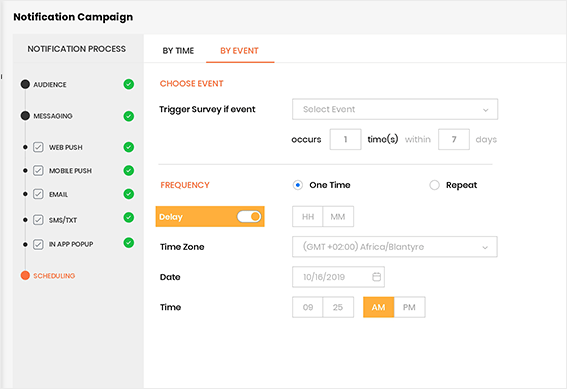
Task: Open the Select Event dropdown
Action: 395,109
